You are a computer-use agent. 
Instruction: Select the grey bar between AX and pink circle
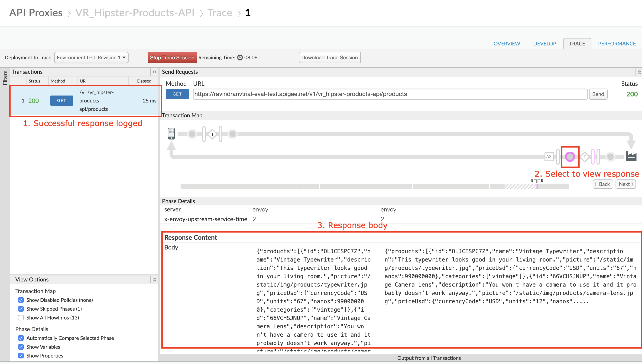pos(558,157)
